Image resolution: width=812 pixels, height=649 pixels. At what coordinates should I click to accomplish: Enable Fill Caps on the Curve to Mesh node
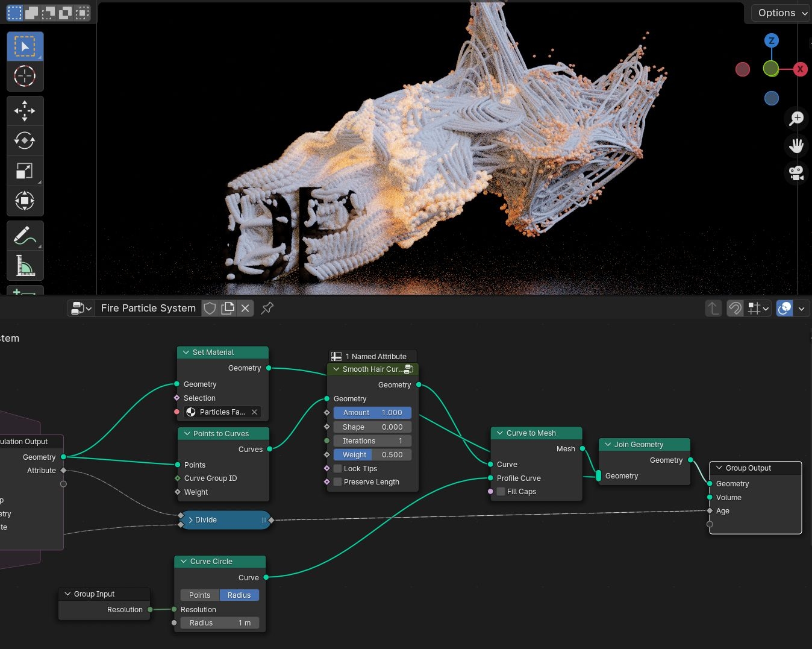[501, 491]
